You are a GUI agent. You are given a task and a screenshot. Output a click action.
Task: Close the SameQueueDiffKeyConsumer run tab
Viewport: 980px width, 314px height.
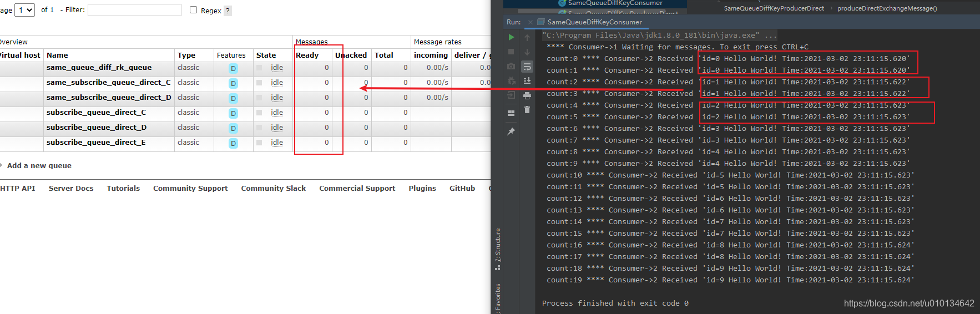pyautogui.click(x=530, y=22)
